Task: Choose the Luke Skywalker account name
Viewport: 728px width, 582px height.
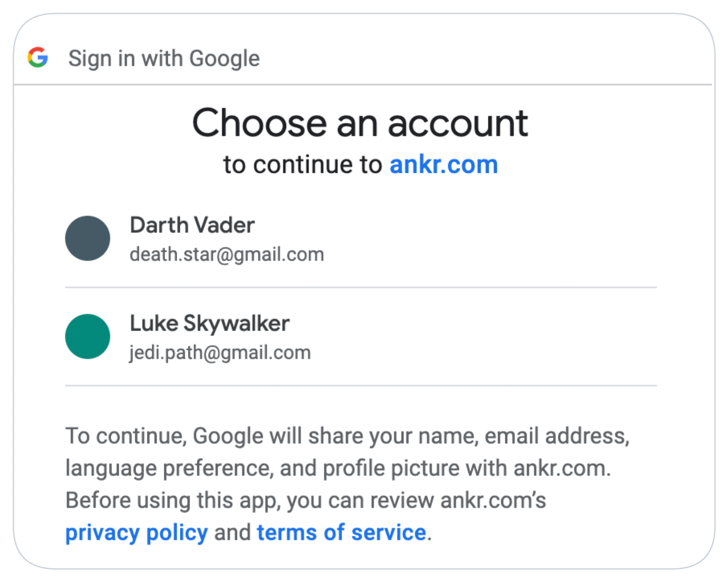Action: coord(209,323)
